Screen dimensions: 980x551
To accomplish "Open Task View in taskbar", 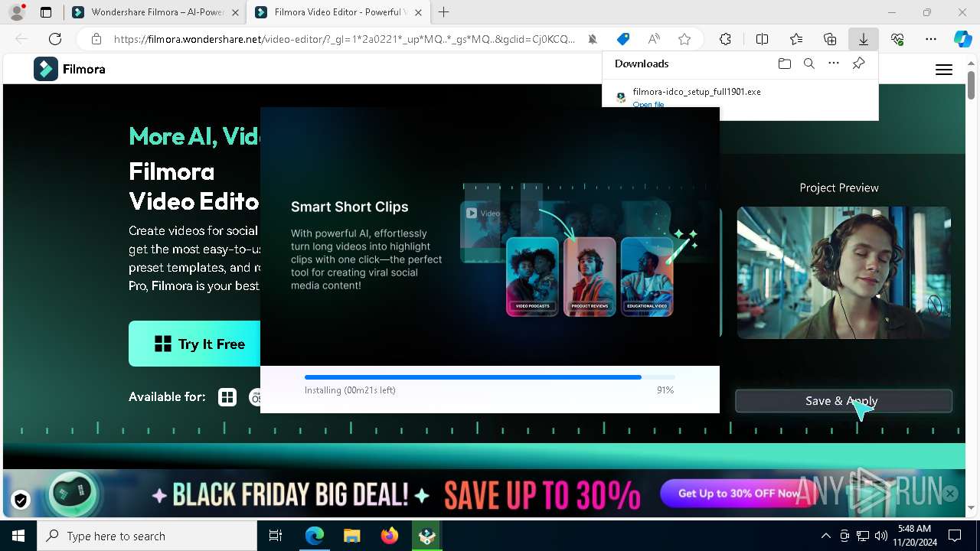I will (x=276, y=536).
